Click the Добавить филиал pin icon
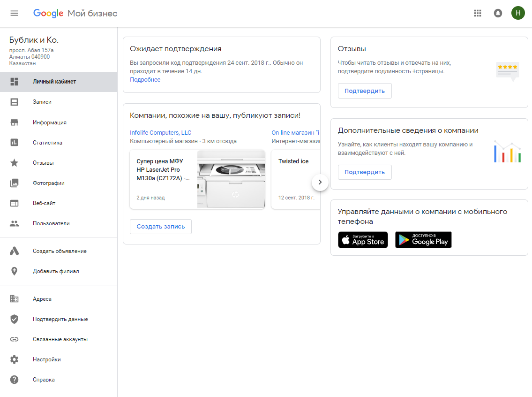The width and height of the screenshot is (532, 397). pyautogui.click(x=14, y=271)
